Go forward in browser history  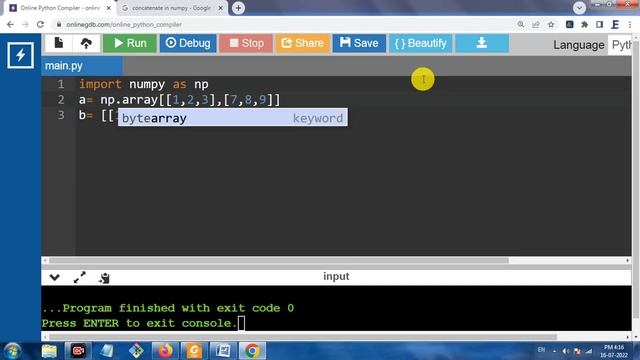(x=25, y=24)
